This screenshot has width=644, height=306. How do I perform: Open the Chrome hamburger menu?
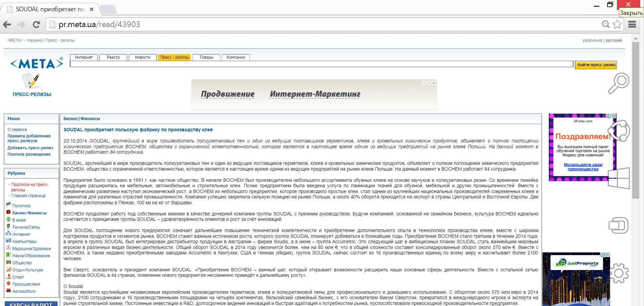pos(632,24)
